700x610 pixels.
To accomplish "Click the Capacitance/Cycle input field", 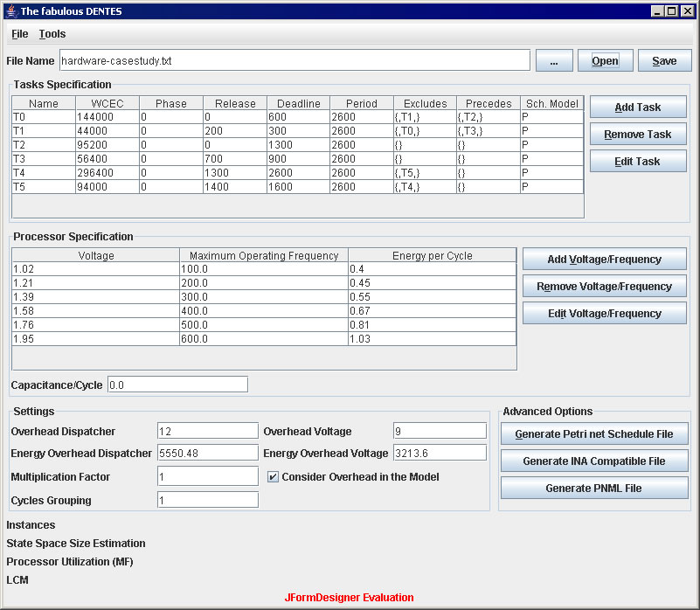I will [x=177, y=385].
